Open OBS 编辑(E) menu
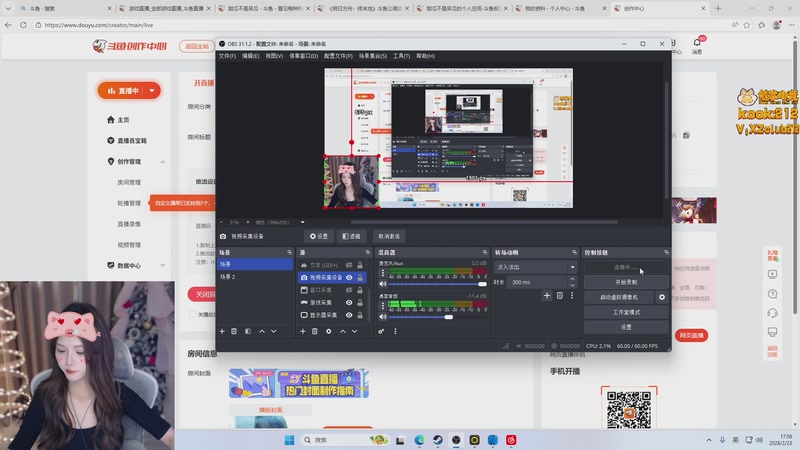 click(x=251, y=56)
